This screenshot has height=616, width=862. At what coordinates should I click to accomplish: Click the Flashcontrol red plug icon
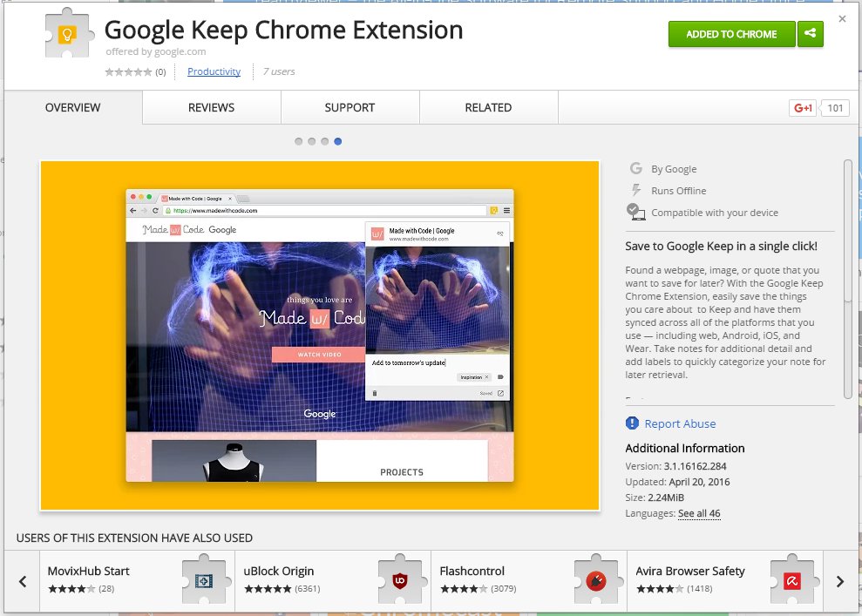(596, 580)
